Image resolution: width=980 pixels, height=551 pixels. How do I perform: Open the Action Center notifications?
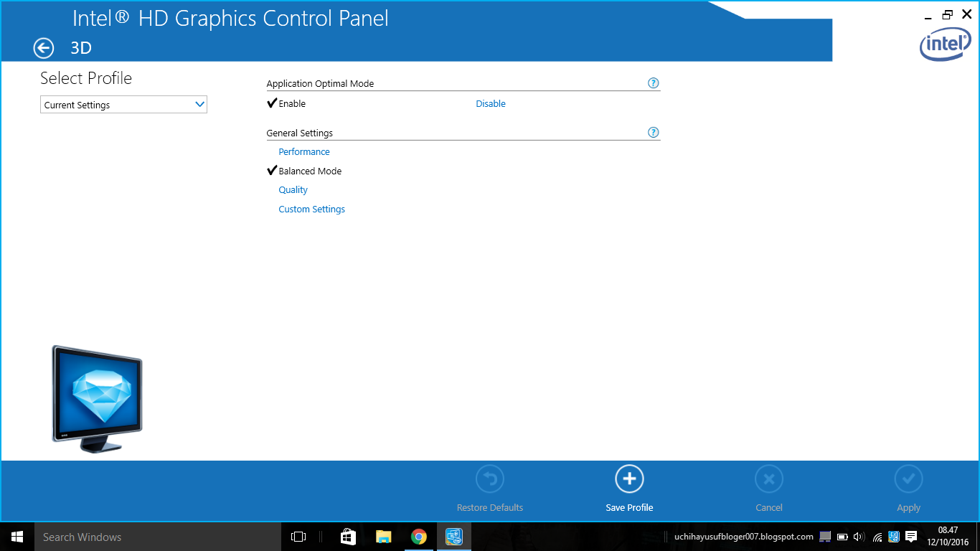[911, 537]
